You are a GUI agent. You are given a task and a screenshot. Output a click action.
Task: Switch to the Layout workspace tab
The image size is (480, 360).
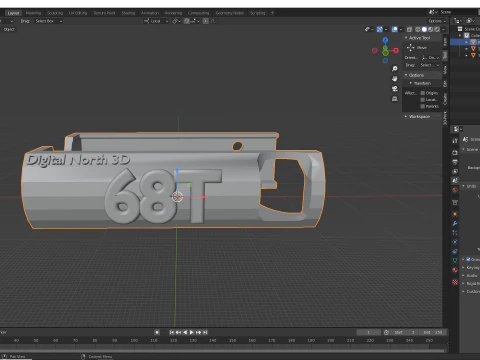(13, 13)
